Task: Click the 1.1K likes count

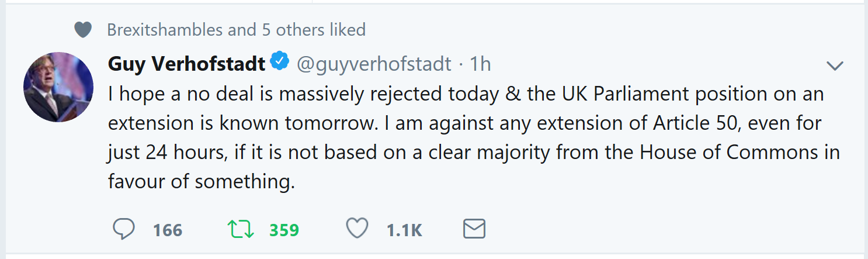Action: pos(404,230)
